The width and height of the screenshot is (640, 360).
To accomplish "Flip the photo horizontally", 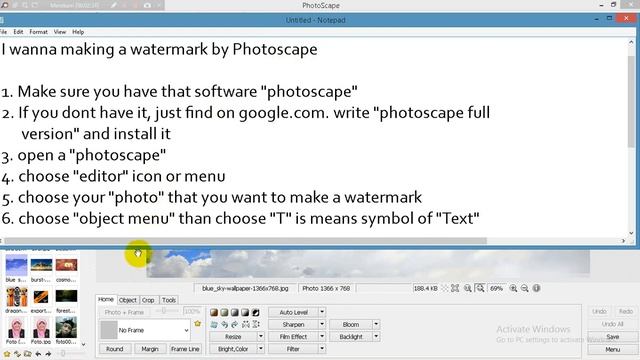I will (x=245, y=324).
